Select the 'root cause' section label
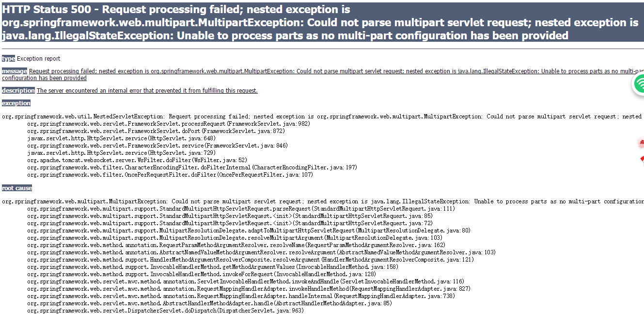The width and height of the screenshot is (644, 314). [17, 188]
